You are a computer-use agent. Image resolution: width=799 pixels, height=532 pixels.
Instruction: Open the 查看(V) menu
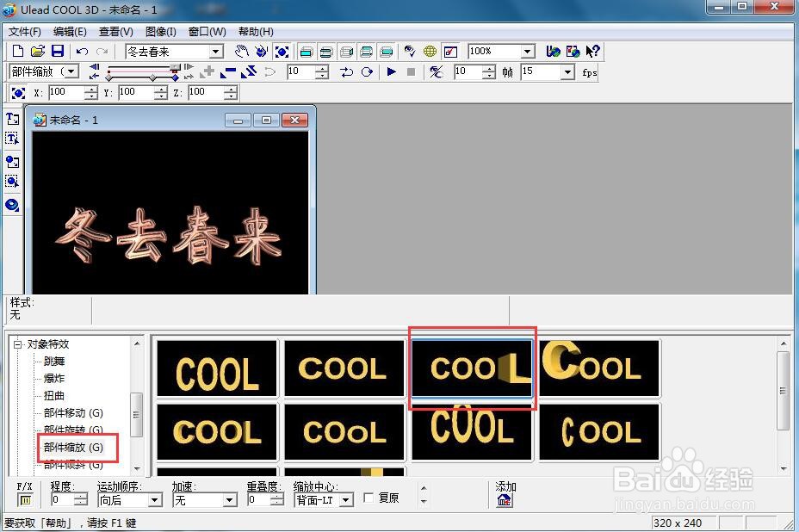[x=115, y=32]
